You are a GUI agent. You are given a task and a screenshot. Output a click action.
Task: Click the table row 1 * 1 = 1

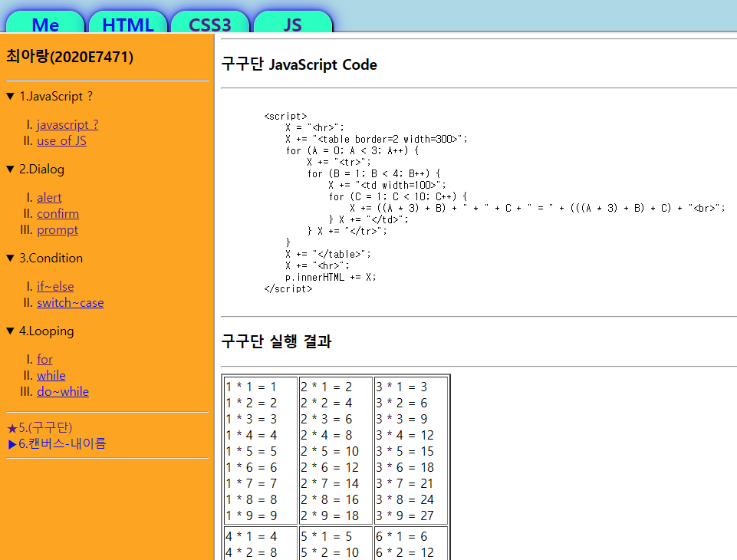[x=252, y=387]
